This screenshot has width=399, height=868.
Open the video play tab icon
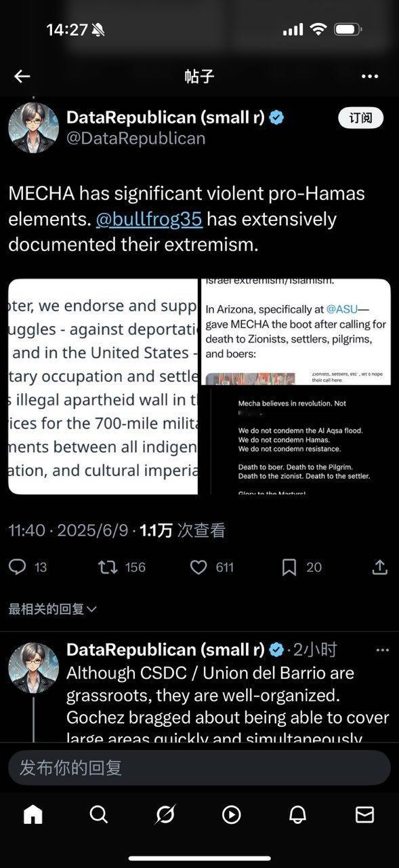coord(232,814)
